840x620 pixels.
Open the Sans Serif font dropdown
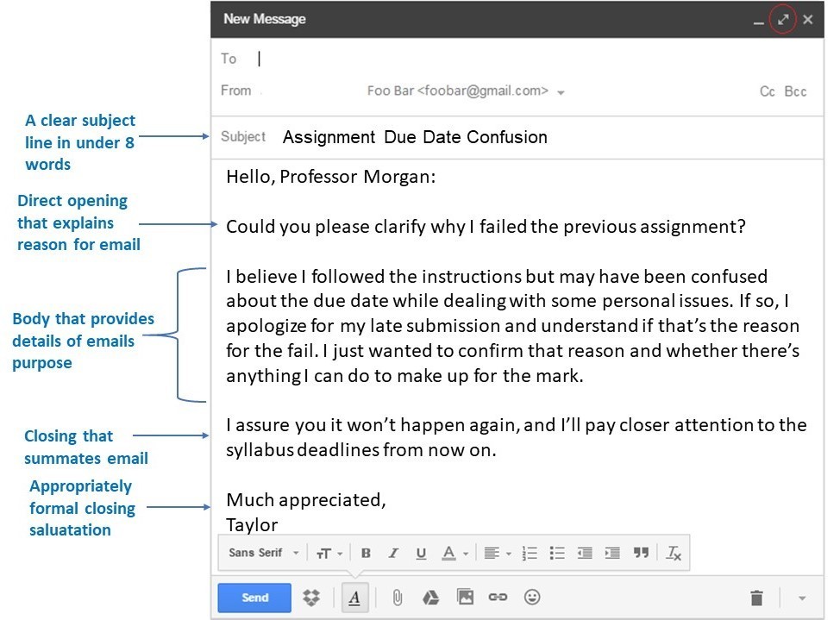(264, 554)
